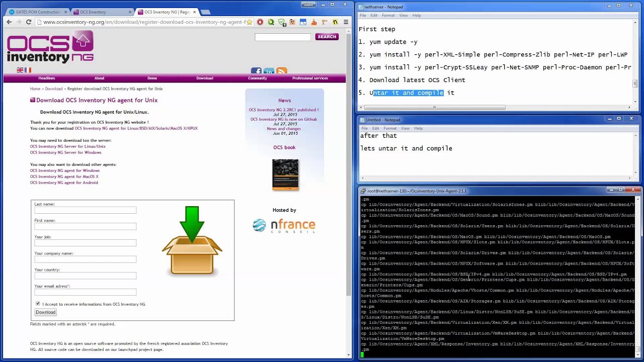Click the OCS book cover thumbnail
The width and height of the screenshot is (644, 362).
pyautogui.click(x=285, y=174)
